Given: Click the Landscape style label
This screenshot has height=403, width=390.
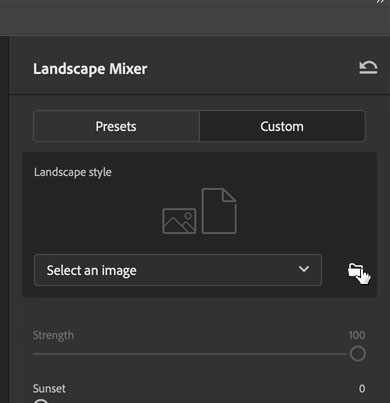Looking at the screenshot, I should [73, 172].
